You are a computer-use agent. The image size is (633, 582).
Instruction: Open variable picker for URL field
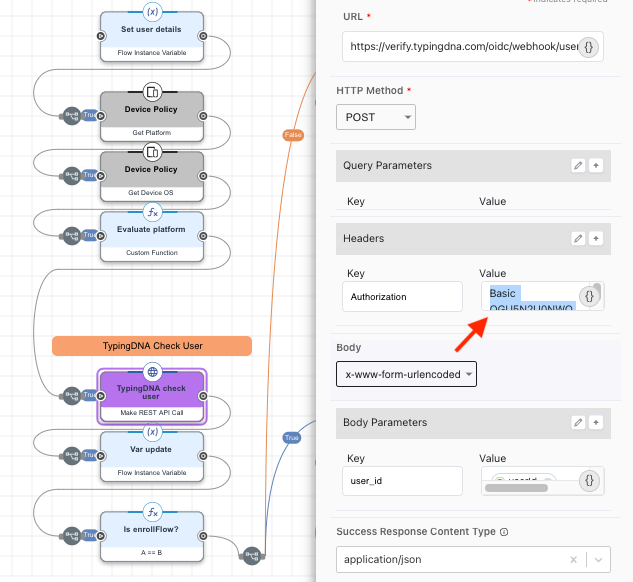pyautogui.click(x=589, y=47)
